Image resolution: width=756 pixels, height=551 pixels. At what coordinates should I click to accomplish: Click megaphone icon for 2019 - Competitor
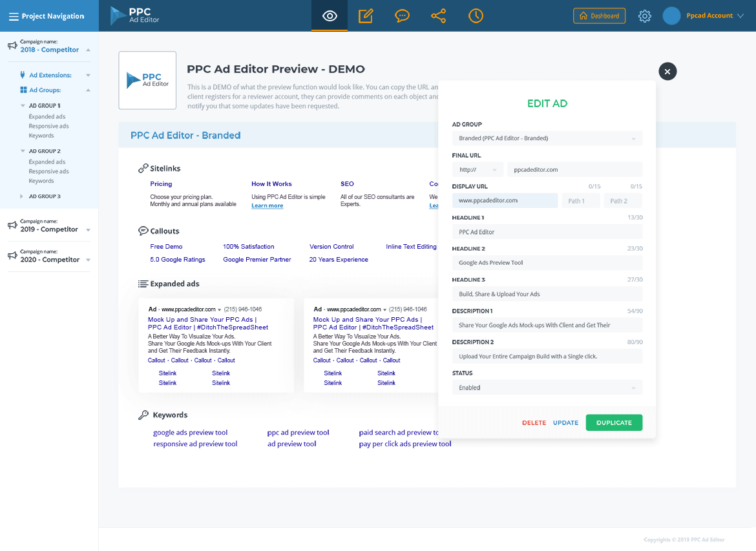12,225
